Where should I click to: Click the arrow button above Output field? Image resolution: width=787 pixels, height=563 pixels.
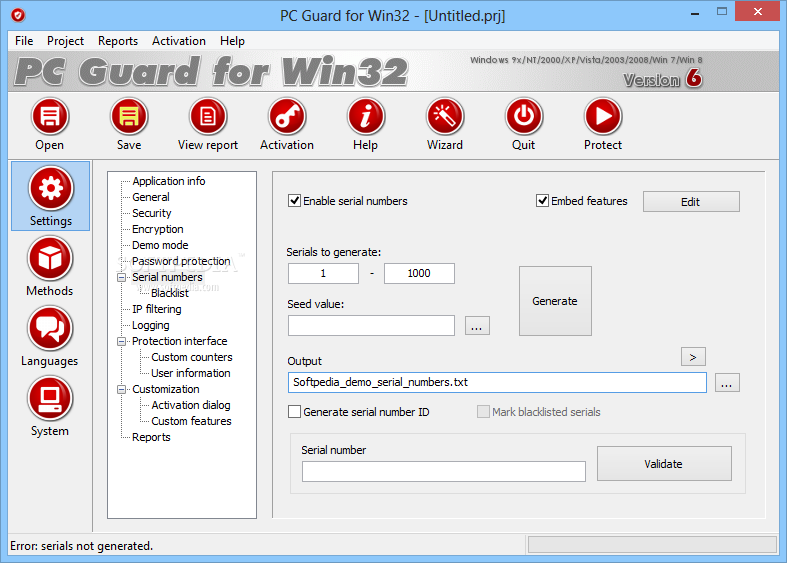click(693, 357)
